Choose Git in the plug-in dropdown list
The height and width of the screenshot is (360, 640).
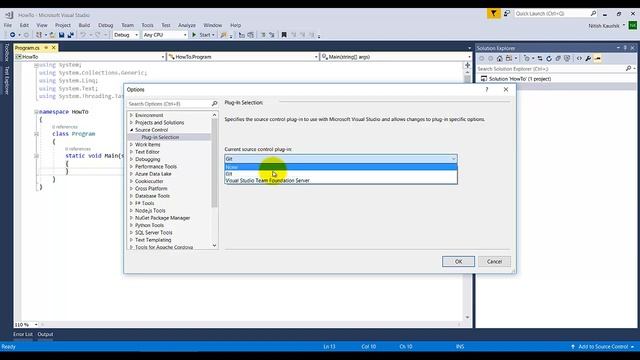pos(341,174)
